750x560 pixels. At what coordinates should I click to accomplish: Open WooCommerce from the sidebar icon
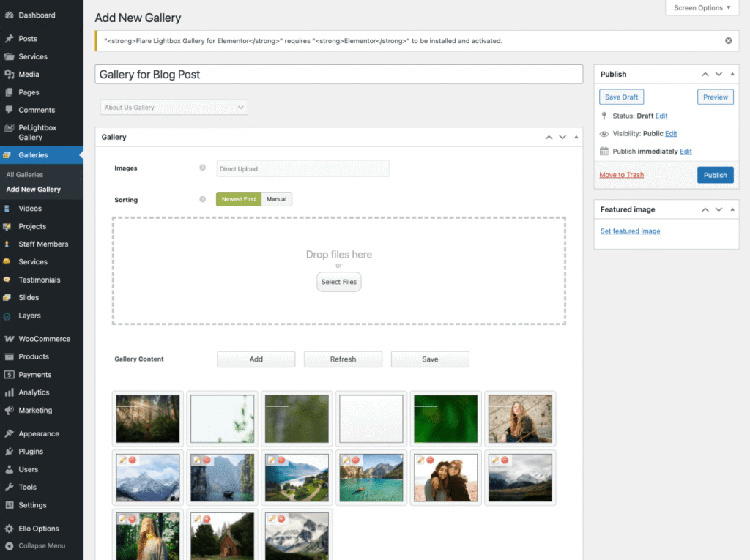point(9,339)
